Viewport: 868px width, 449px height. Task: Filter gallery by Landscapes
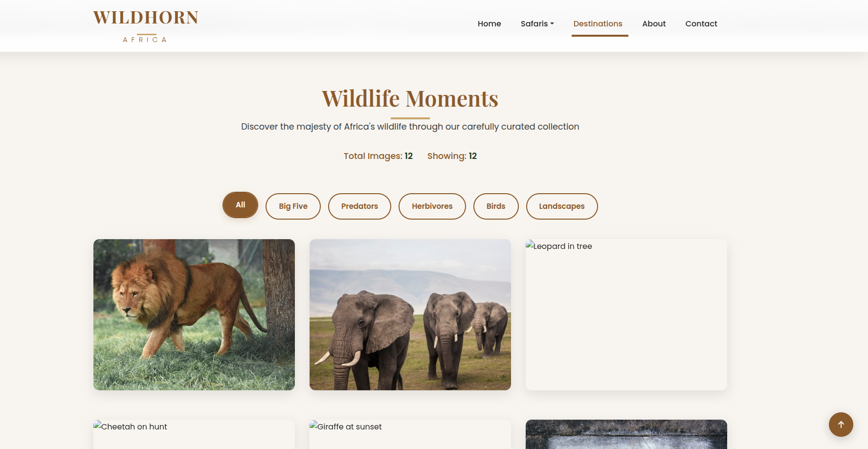(562, 206)
